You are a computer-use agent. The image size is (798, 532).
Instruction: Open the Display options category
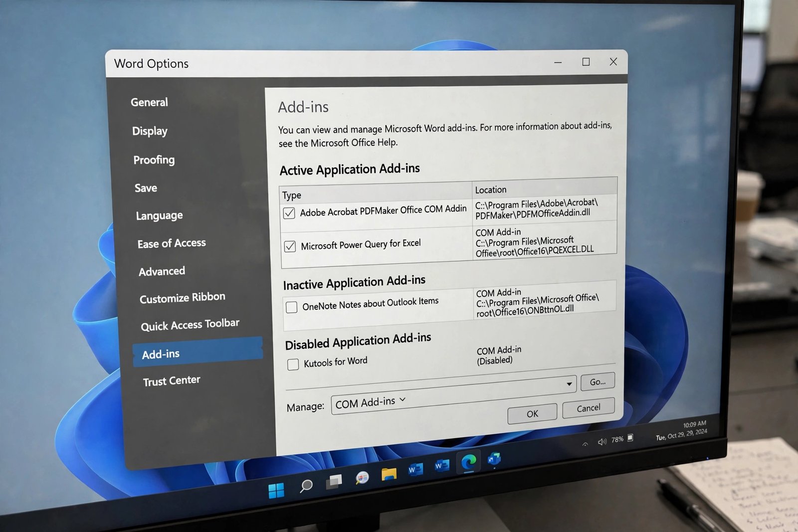(x=150, y=131)
